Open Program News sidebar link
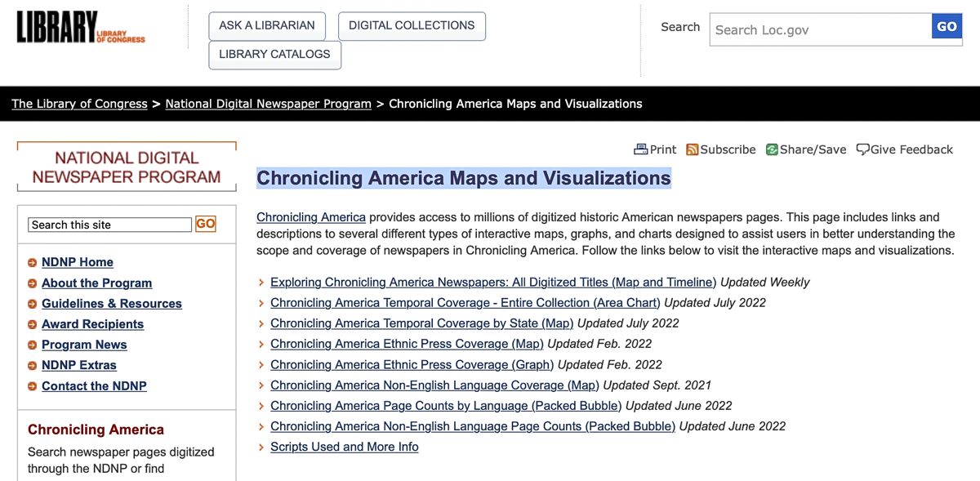 click(x=84, y=345)
